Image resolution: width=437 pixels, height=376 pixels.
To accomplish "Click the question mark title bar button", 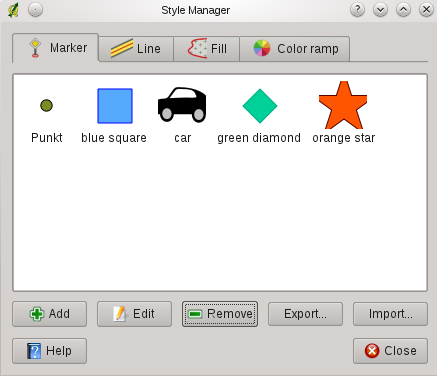I will tap(358, 10).
